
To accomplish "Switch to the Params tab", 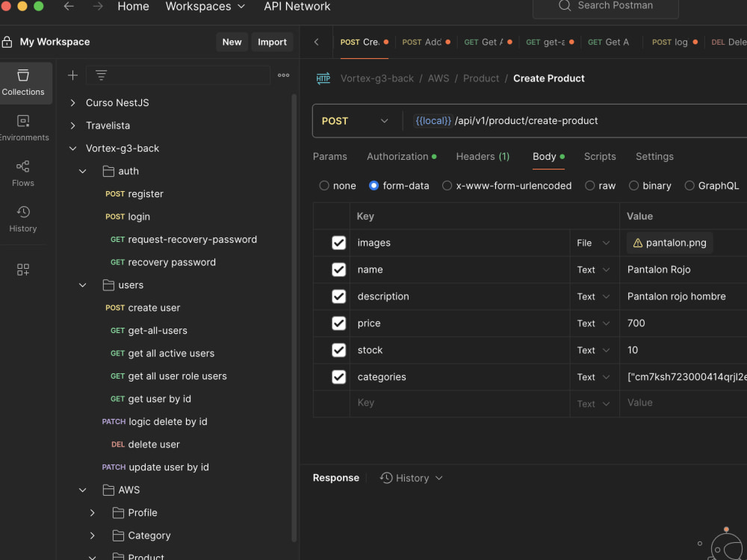I will click(x=329, y=156).
